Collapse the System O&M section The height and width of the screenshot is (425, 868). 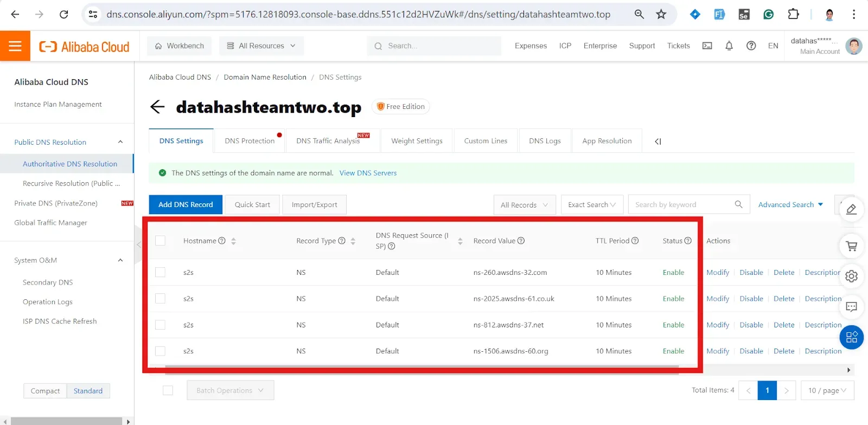[x=120, y=260]
